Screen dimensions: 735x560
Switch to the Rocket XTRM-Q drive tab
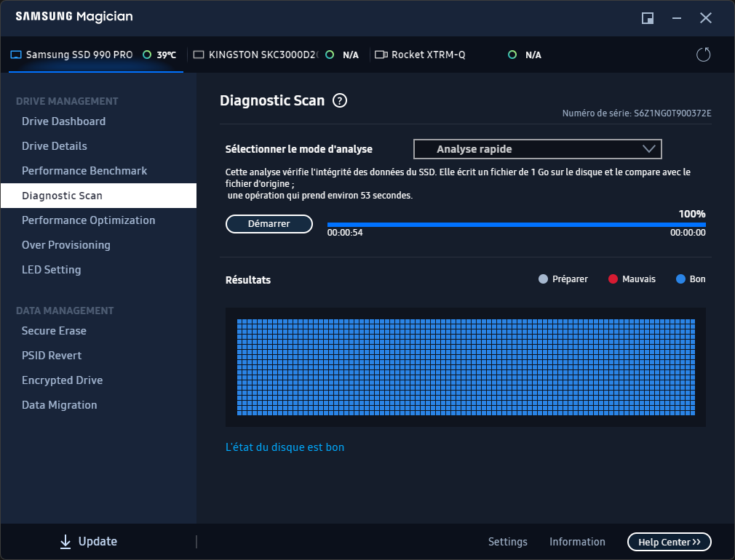tap(459, 55)
